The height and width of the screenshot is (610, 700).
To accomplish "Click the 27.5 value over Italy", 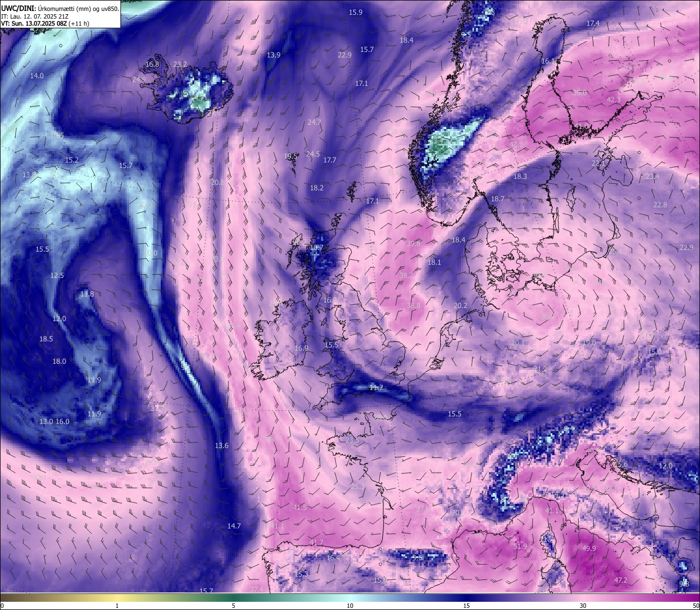I will pos(626,522).
